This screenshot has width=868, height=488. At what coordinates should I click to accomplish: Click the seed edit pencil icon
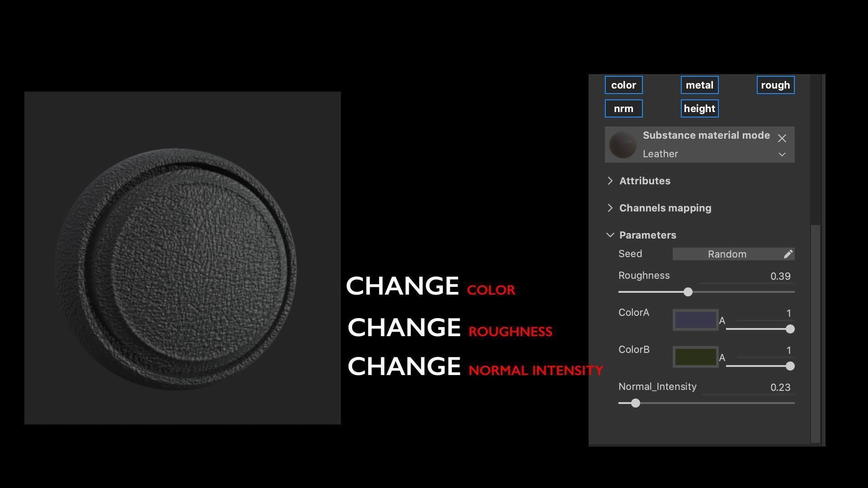pos(788,254)
